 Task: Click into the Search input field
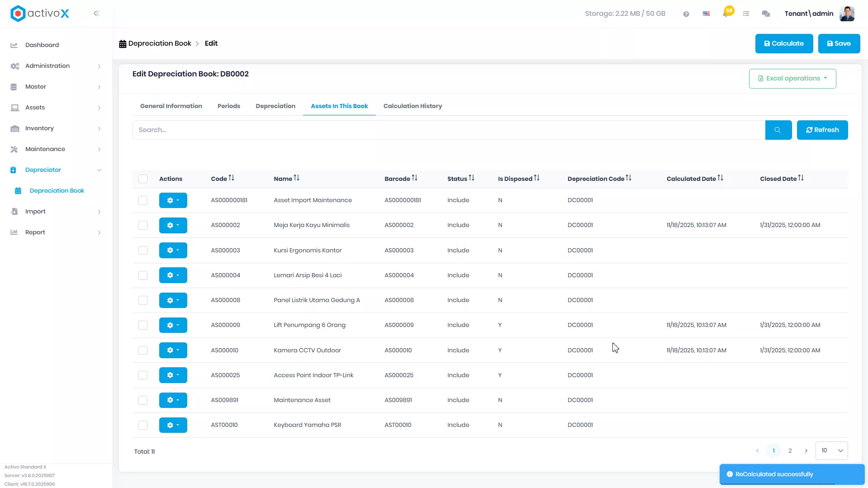coord(448,130)
